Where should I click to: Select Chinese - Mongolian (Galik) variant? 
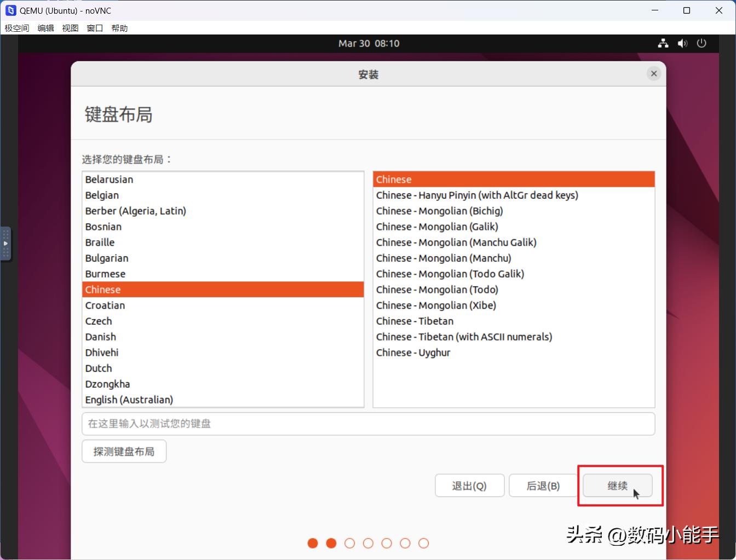point(514,227)
